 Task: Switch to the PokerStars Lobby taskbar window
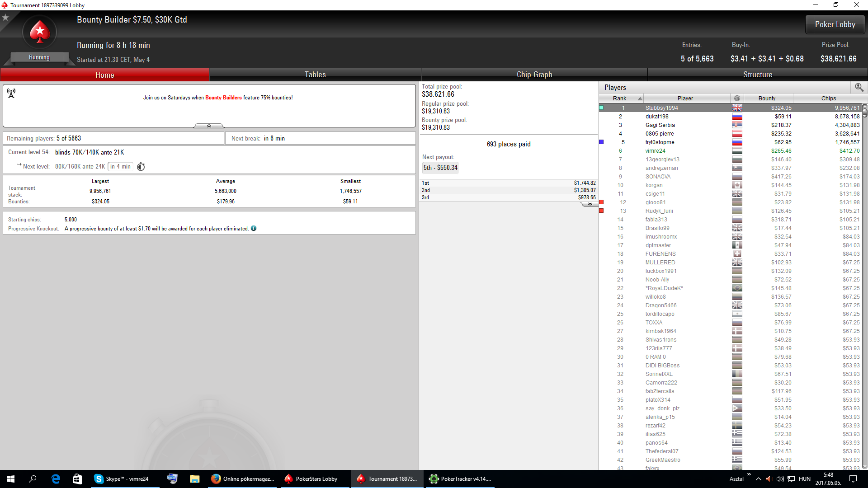[x=316, y=479]
